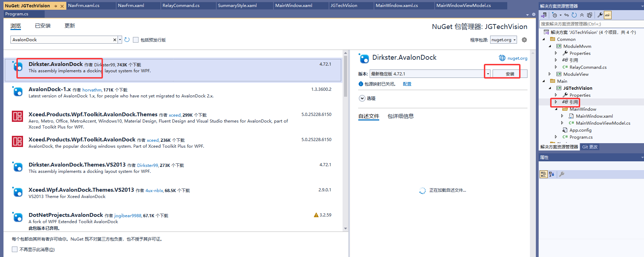This screenshot has width=644, height=257.
Task: Click solution/folder view switch icon
Action: pyautogui.click(x=544, y=15)
